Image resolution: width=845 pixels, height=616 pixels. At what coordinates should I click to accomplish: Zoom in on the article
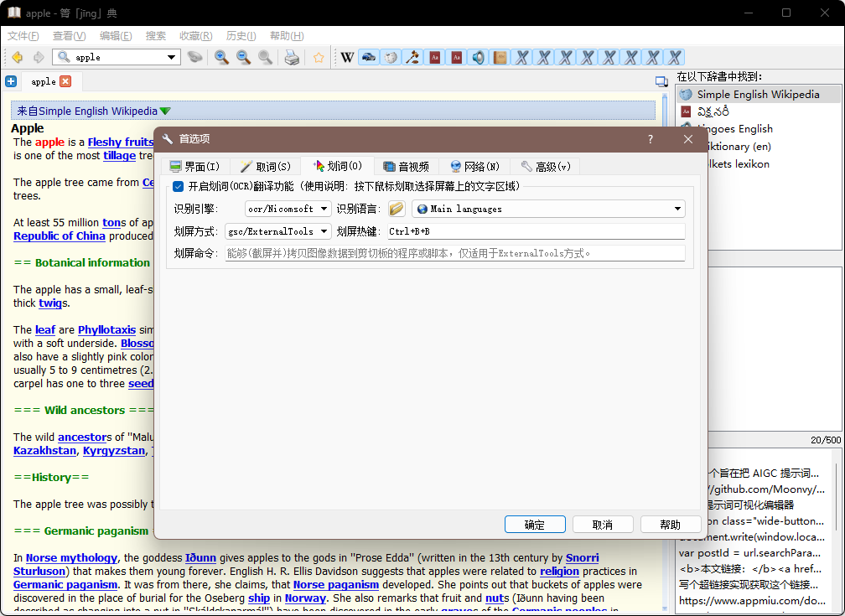tap(221, 57)
